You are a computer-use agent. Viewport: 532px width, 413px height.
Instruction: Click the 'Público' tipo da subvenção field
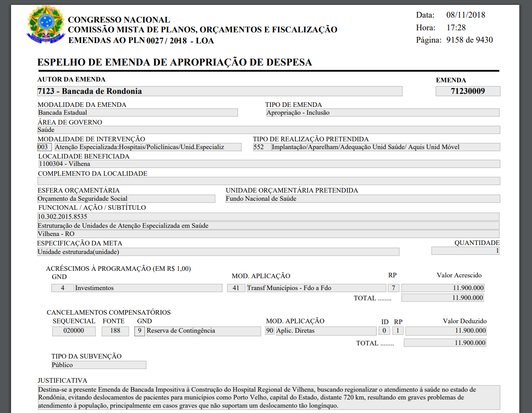point(98,365)
